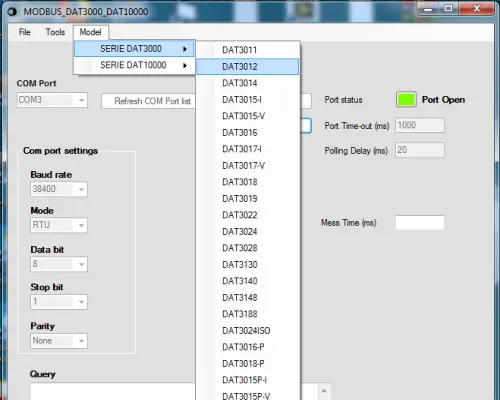
Task: Choose DAT3014 model
Action: (x=248, y=83)
